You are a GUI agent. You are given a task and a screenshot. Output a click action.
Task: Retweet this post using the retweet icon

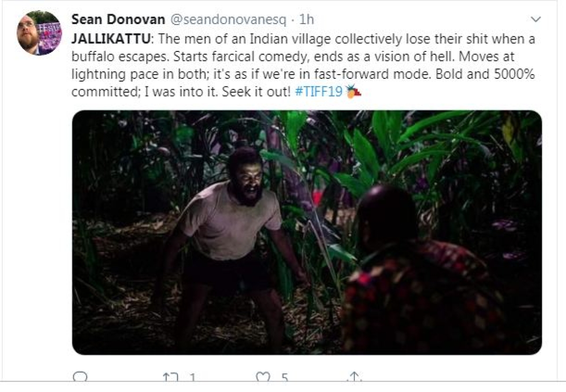(170, 376)
